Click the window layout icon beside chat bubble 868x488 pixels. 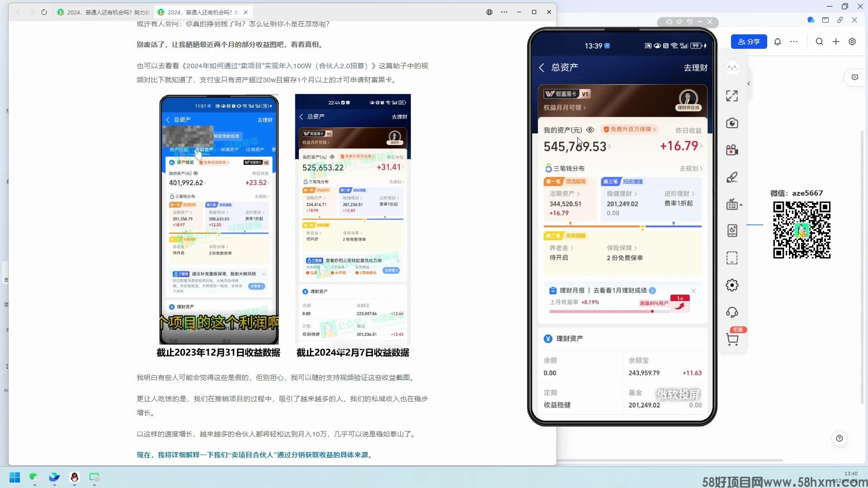826,20
